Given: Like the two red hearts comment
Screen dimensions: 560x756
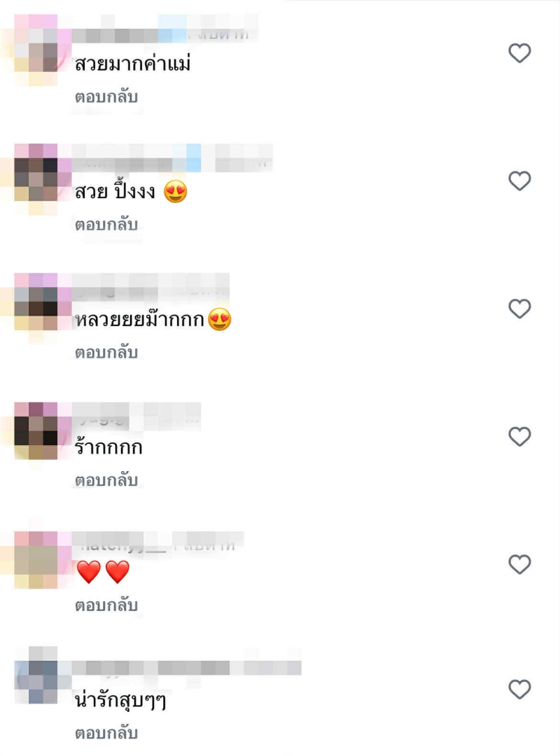Looking at the screenshot, I should (x=519, y=564).
